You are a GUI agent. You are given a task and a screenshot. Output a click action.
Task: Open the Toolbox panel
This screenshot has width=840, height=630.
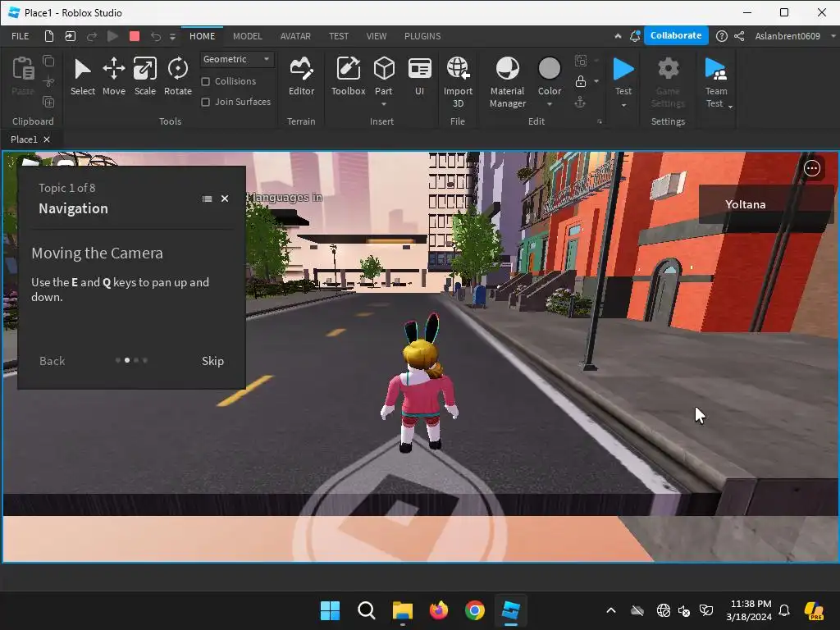pos(348,76)
